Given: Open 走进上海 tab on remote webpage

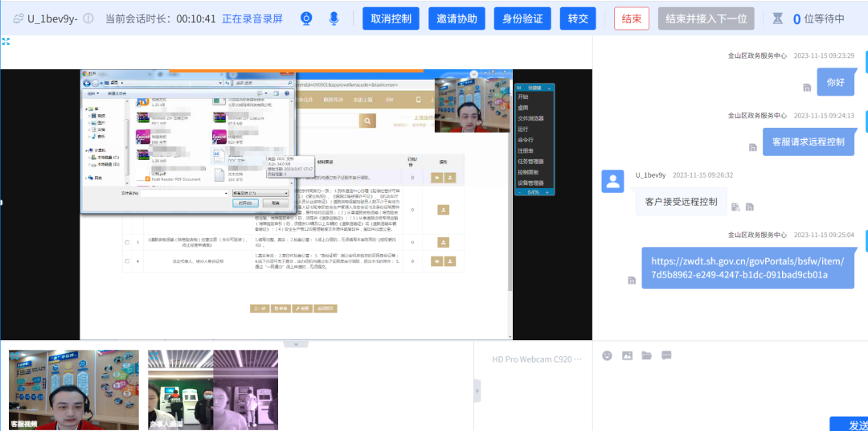Looking at the screenshot, I should [x=362, y=100].
